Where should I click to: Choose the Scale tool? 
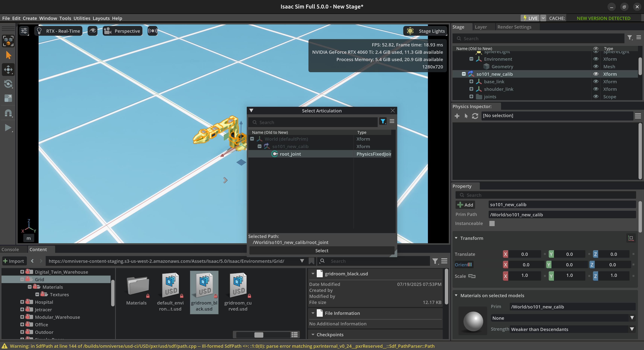(x=8, y=98)
